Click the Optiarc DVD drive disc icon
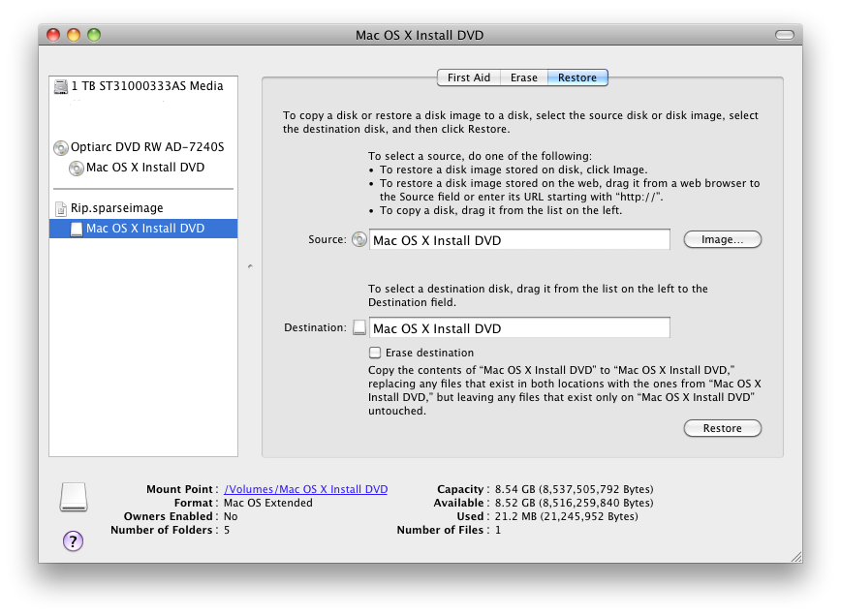 (x=62, y=147)
